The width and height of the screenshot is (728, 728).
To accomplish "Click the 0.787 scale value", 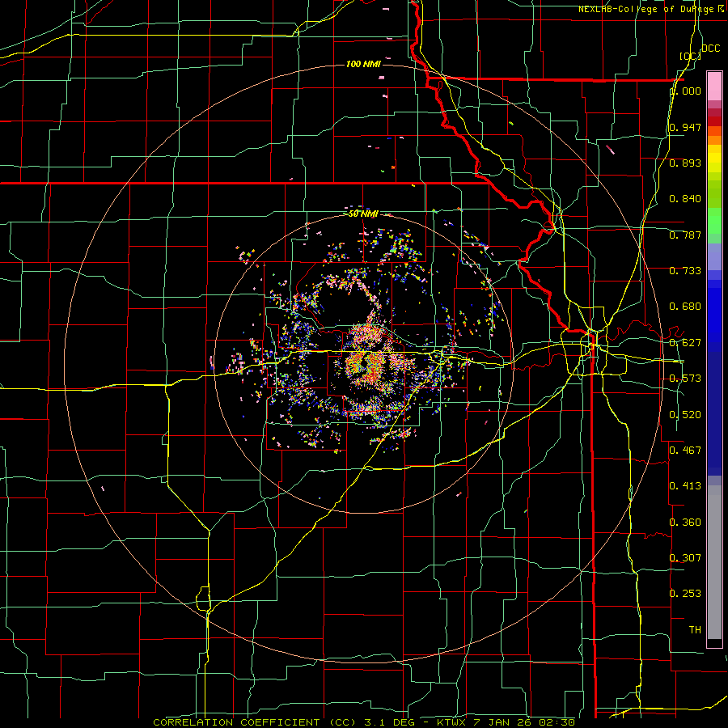I will [685, 235].
